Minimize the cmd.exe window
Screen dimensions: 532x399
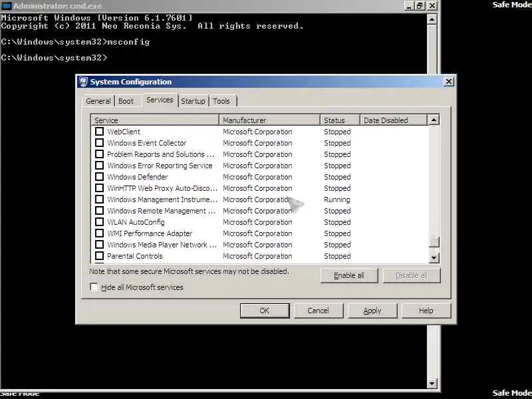(410, 6)
